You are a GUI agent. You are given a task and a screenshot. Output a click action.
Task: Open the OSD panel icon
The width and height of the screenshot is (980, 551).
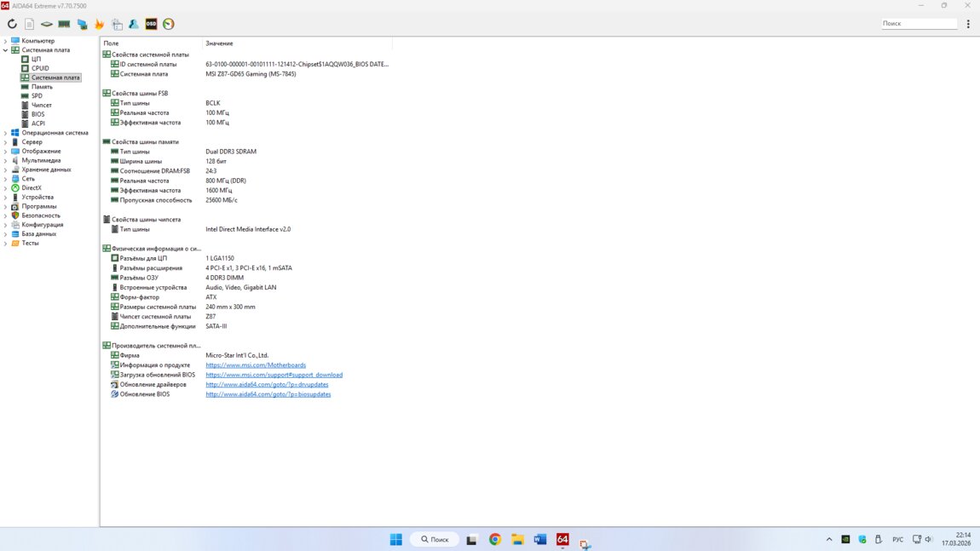(151, 24)
